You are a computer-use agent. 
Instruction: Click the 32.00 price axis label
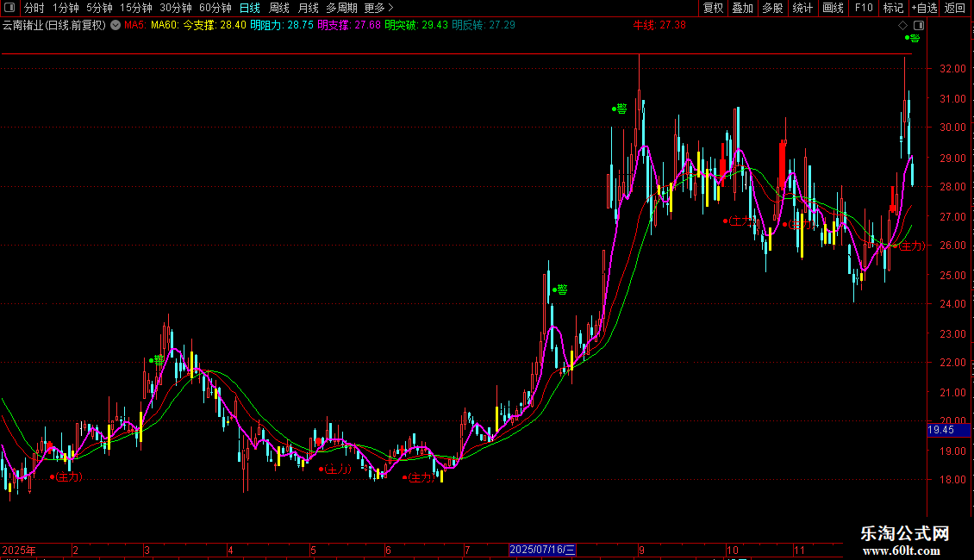[x=952, y=68]
